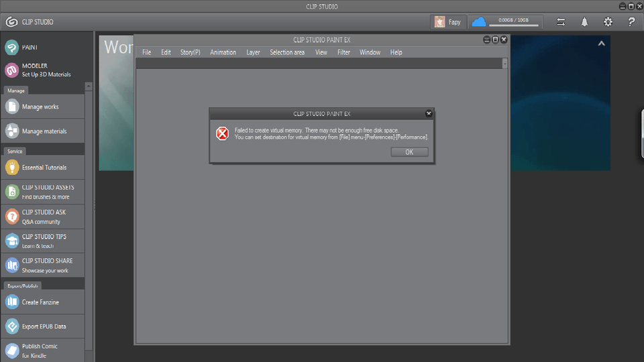Image resolution: width=644 pixels, height=362 pixels.
Task: Click the 0.00GB / 10GB storage text
Action: [x=513, y=20]
